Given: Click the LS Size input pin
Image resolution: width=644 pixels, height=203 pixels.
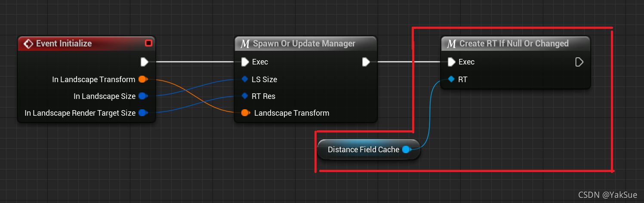Looking at the screenshot, I should tap(245, 79).
